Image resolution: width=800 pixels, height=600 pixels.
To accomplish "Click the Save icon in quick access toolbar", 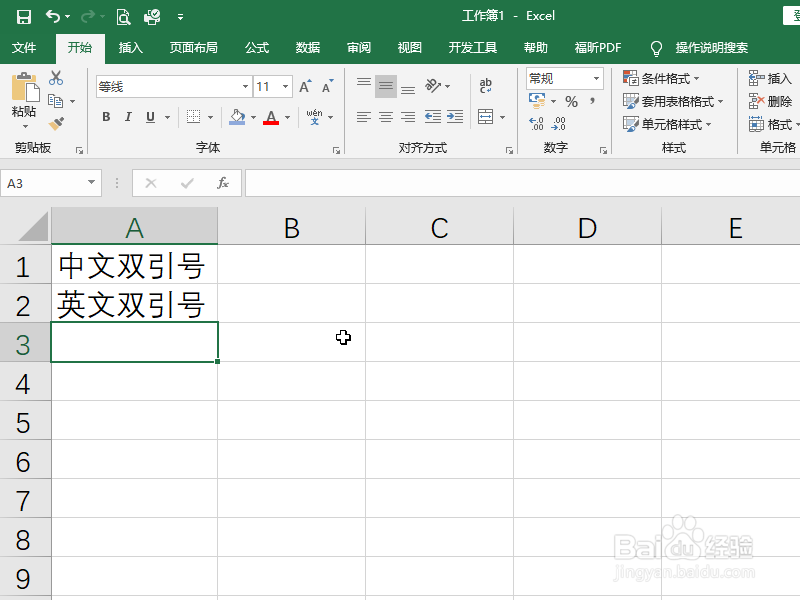I will click(23, 17).
